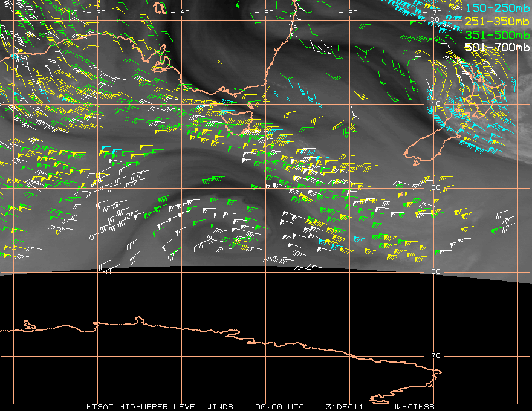Click the -30 latitude label
The image size is (532, 411).
[x=433, y=19]
